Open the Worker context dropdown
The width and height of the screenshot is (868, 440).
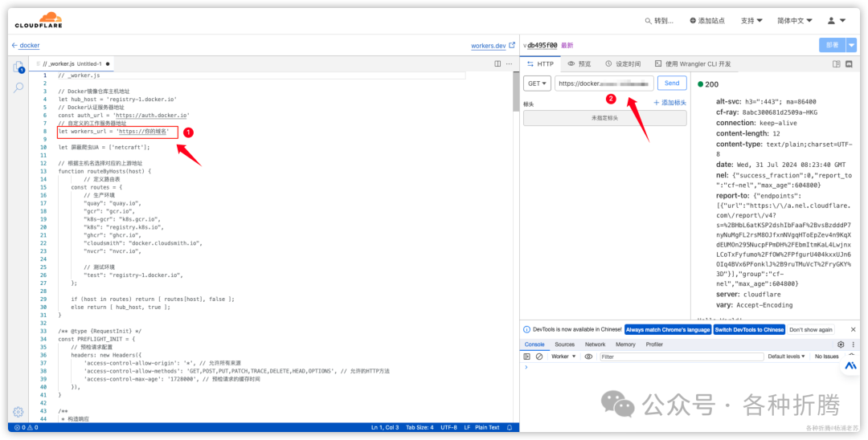pyautogui.click(x=563, y=356)
